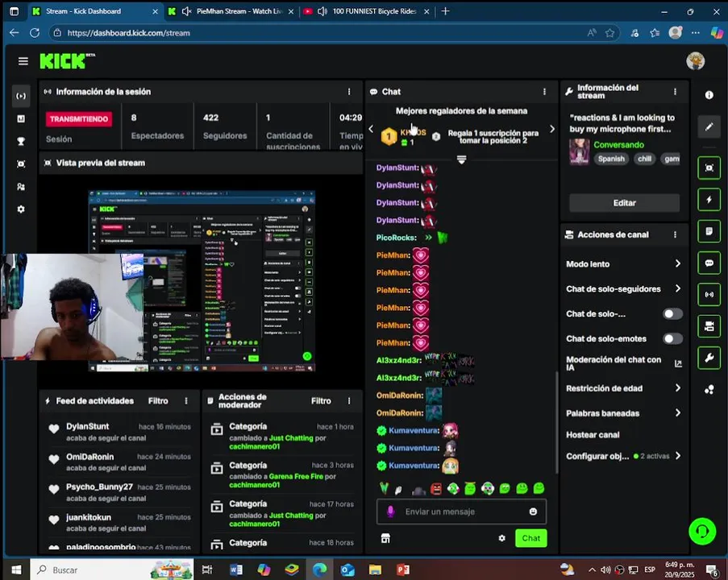728x580 pixels.
Task: Refresh the browser page
Action: pyautogui.click(x=35, y=33)
